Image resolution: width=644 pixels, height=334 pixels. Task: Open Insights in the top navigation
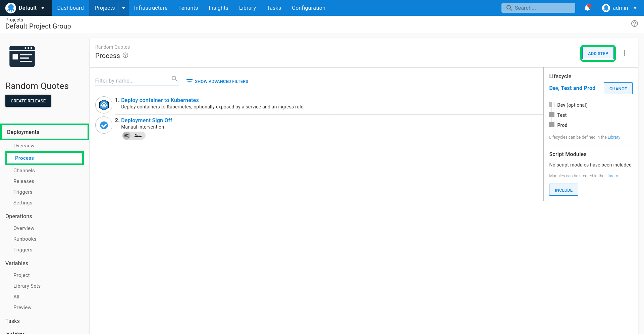point(218,8)
